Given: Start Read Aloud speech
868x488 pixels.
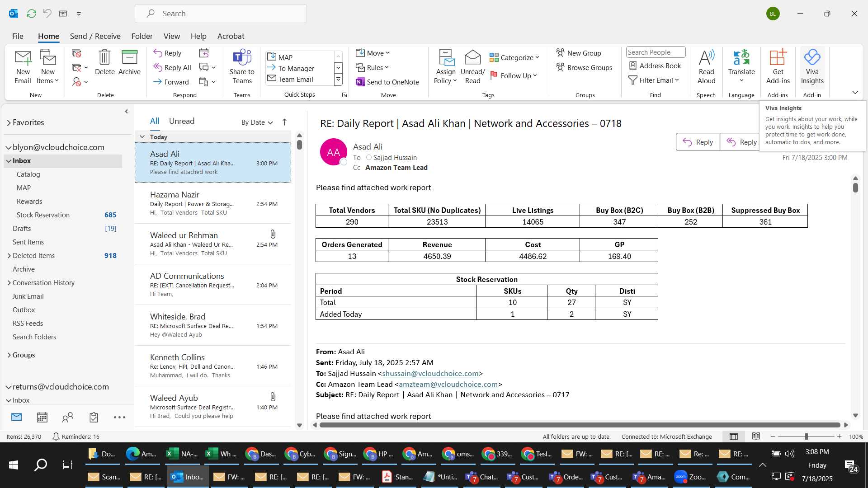Looking at the screenshot, I should pos(706,67).
